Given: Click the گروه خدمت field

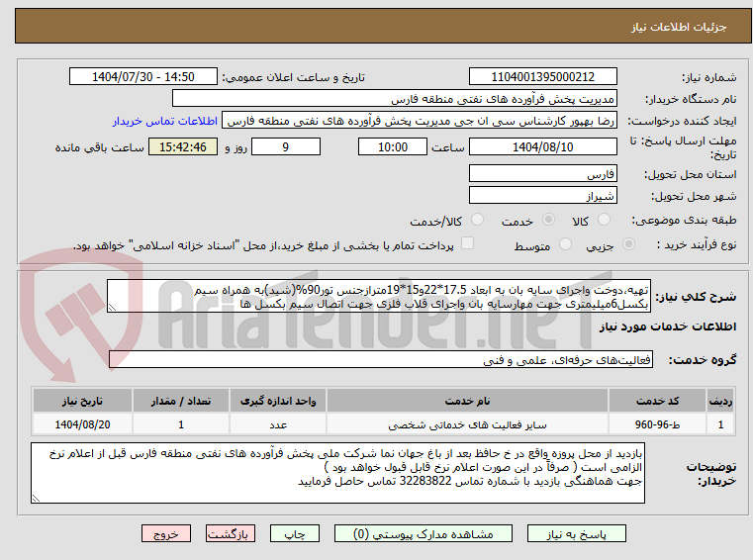Looking at the screenshot, I should (x=381, y=360).
